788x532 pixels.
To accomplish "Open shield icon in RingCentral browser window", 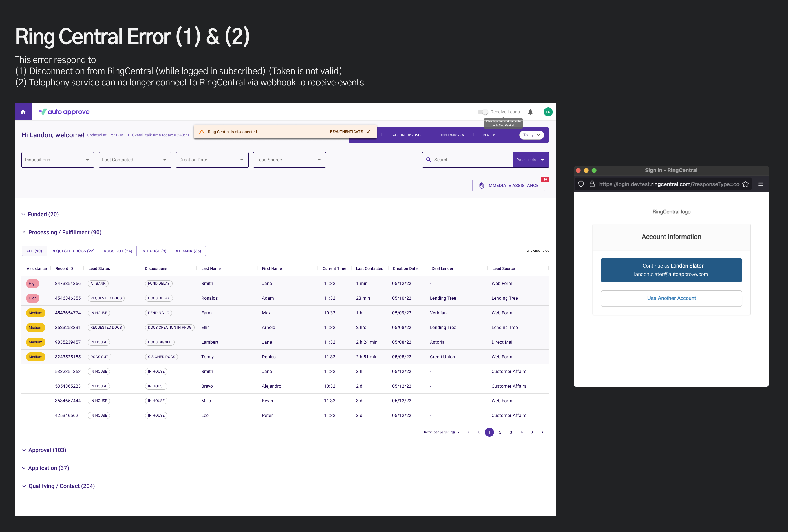I will (x=581, y=184).
